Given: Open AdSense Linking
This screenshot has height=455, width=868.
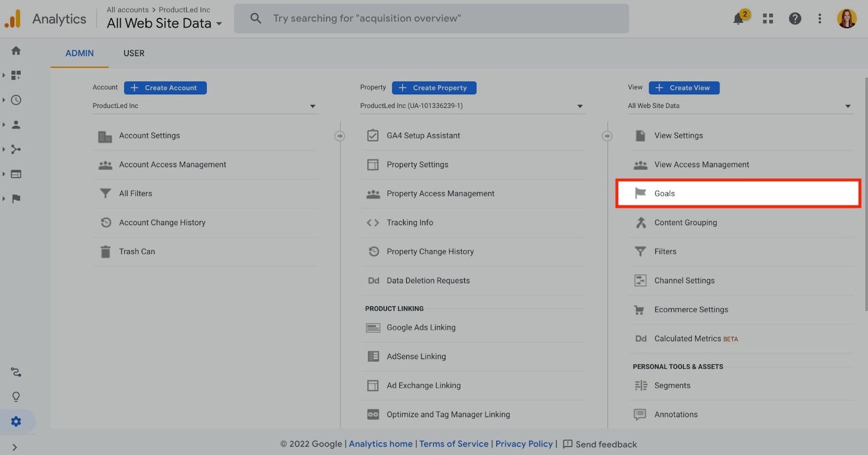Looking at the screenshot, I should (474, 357).
